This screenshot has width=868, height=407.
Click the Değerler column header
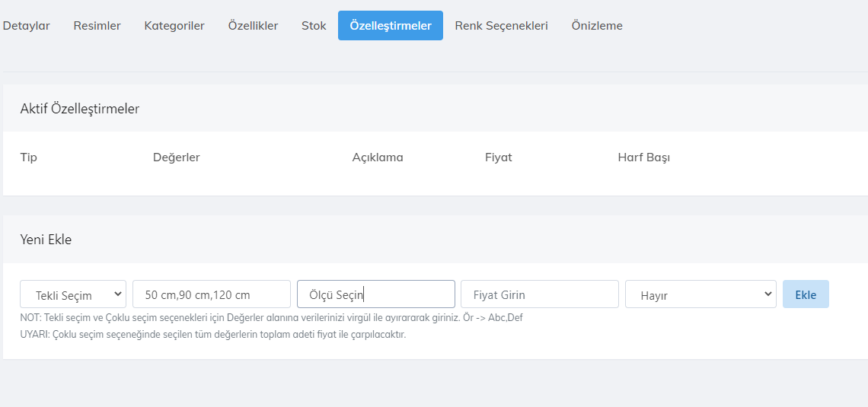click(x=176, y=157)
